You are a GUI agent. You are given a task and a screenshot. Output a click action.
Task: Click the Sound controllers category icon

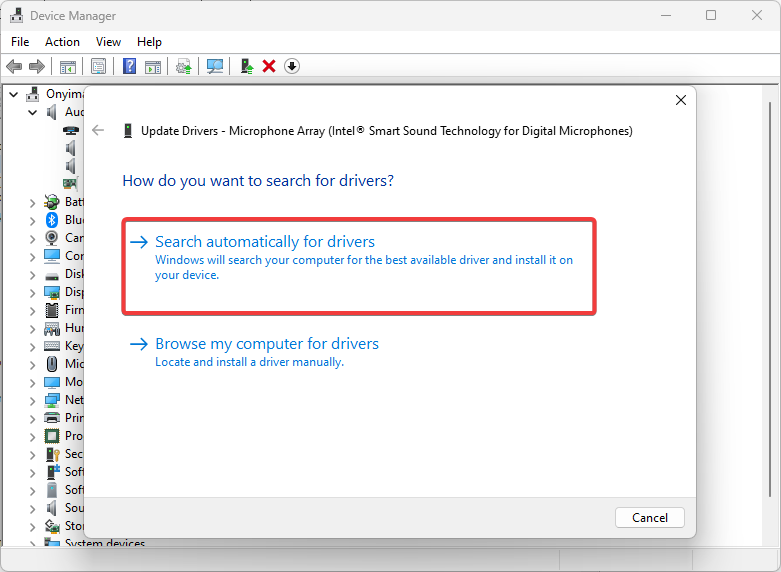point(51,508)
